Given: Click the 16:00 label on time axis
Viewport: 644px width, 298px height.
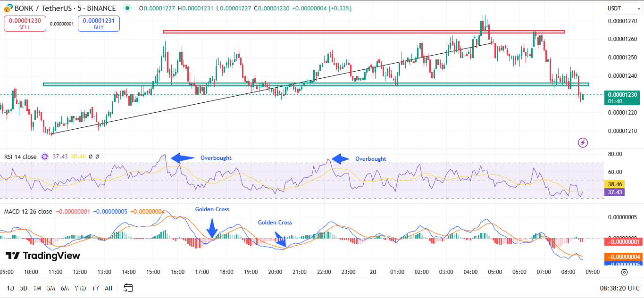Looking at the screenshot, I should (x=177, y=272).
